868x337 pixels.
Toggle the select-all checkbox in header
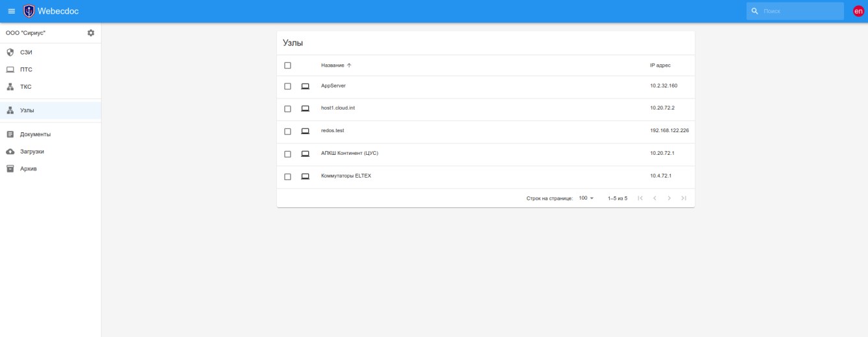pyautogui.click(x=287, y=65)
